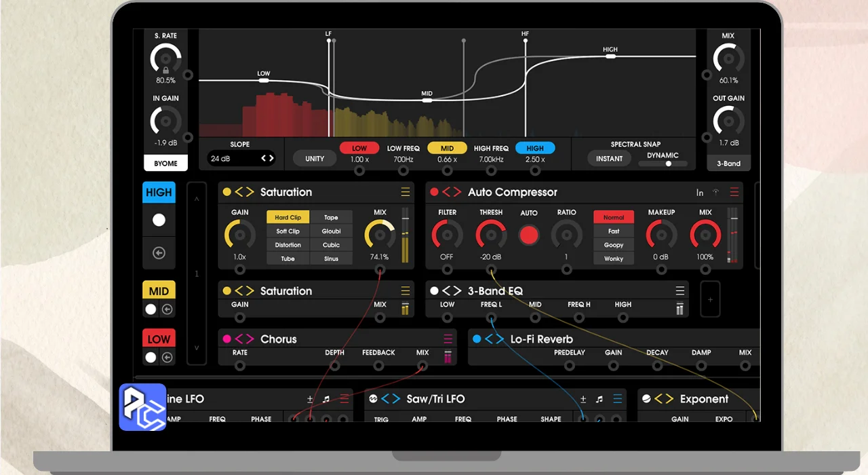This screenshot has height=475, width=868.
Task: Select Tape saturation type
Action: coord(331,218)
